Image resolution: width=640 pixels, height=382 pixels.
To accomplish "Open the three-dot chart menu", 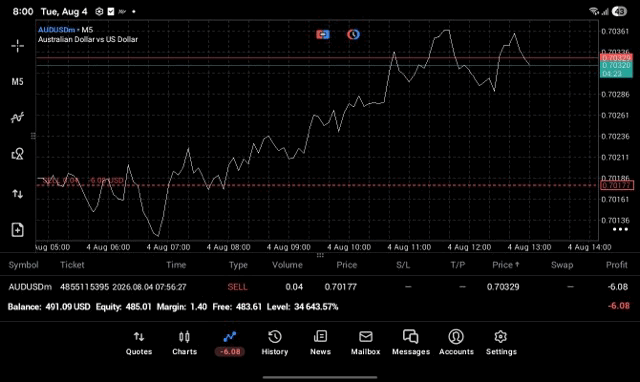I will (x=620, y=229).
